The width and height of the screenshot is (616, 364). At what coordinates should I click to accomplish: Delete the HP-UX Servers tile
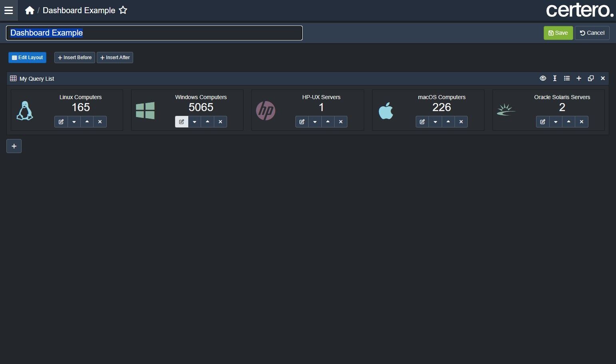[341, 122]
